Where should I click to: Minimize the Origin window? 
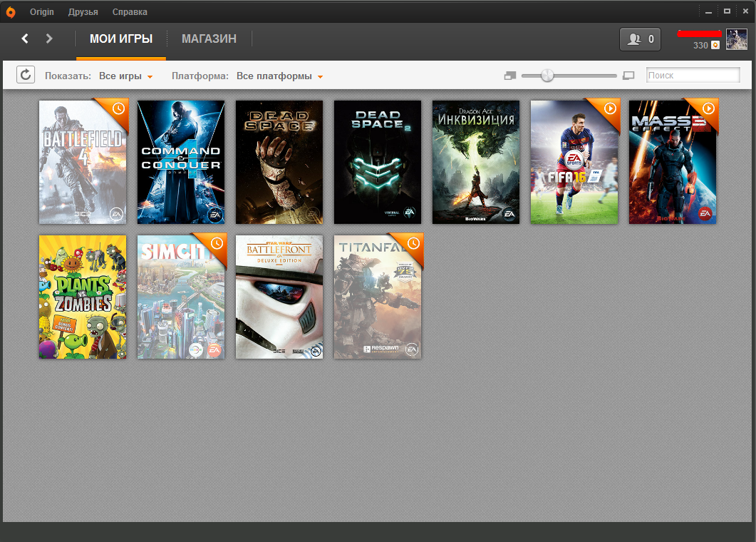[x=708, y=11]
